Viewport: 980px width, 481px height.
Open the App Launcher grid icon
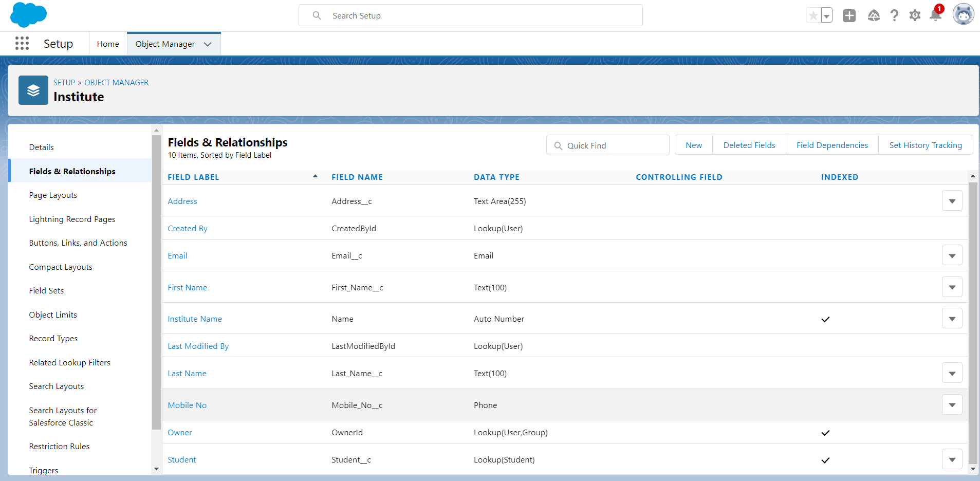coord(22,44)
